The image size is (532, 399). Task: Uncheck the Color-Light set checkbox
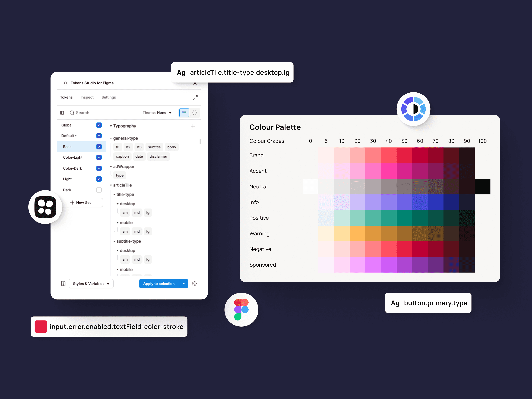point(99,157)
